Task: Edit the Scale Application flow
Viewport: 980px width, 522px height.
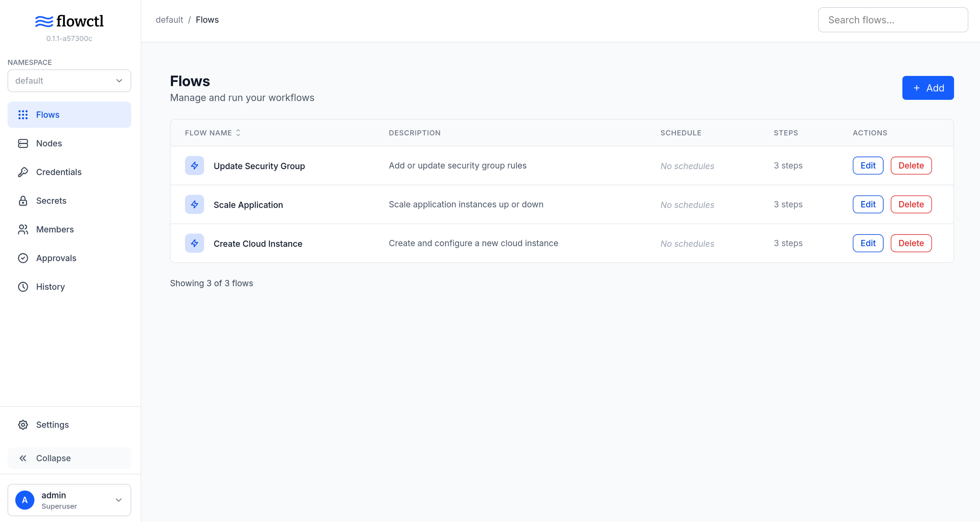Action: pyautogui.click(x=868, y=204)
